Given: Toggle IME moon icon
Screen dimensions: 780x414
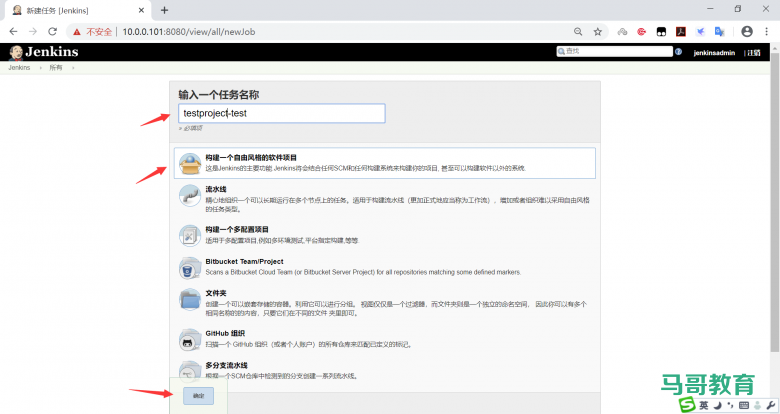Looking at the screenshot, I should coord(718,405).
